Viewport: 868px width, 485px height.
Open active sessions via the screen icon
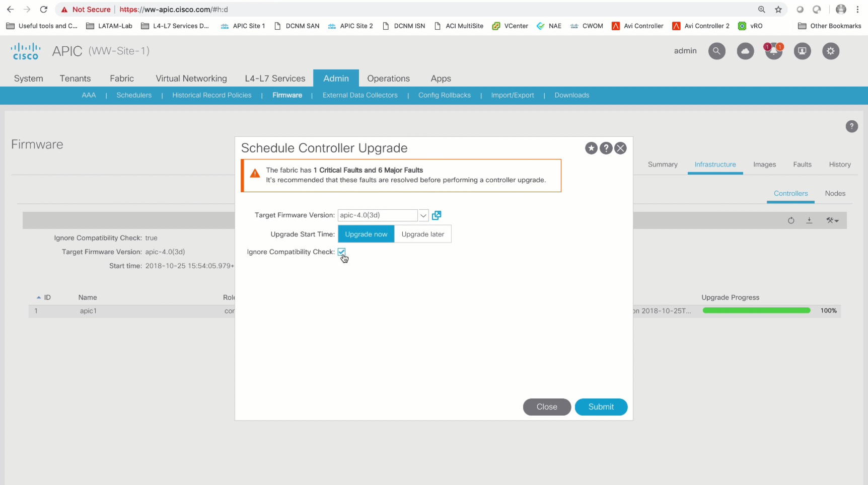coord(802,51)
